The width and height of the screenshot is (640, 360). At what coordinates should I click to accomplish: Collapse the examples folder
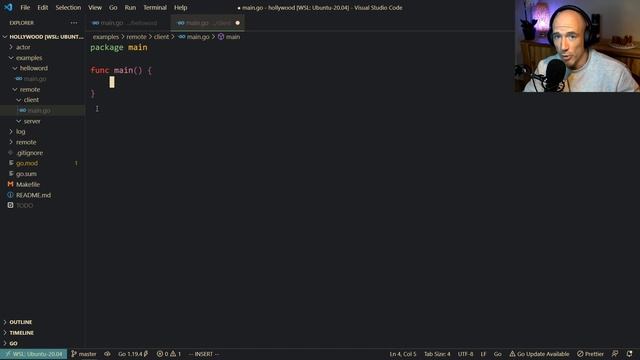point(43,58)
